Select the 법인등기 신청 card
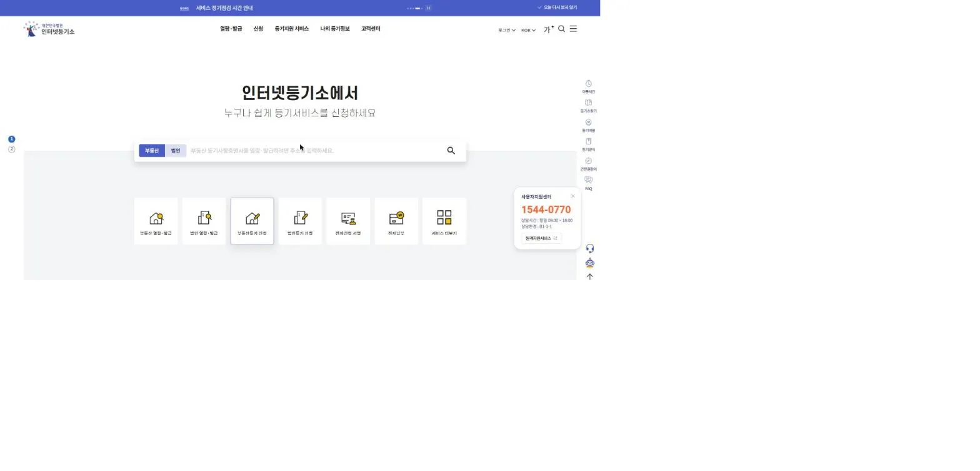 tap(300, 221)
